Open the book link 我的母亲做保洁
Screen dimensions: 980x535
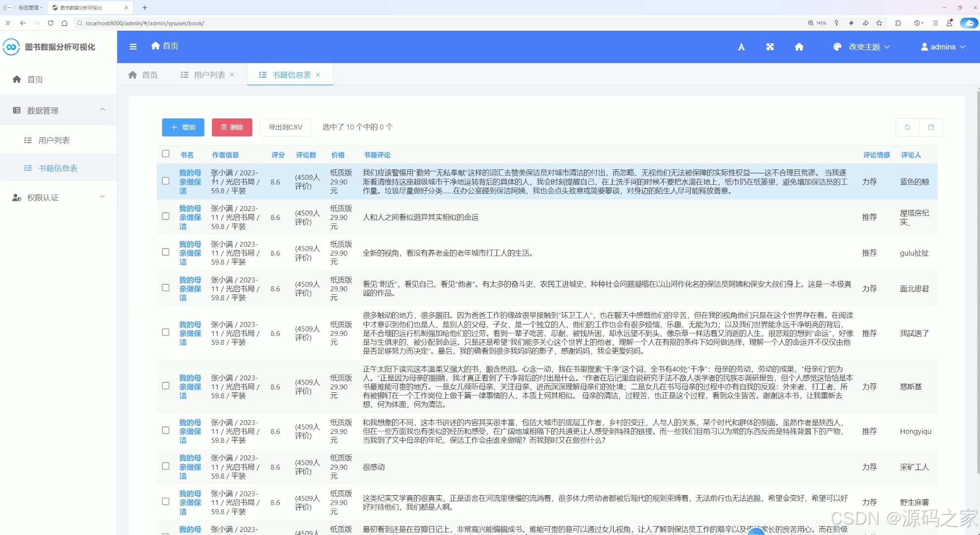[190, 181]
